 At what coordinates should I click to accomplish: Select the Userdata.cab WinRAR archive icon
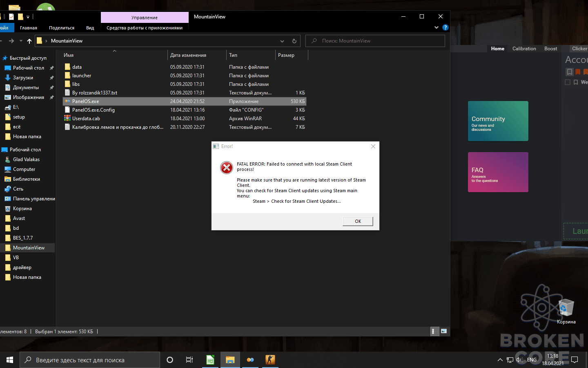[x=67, y=119]
